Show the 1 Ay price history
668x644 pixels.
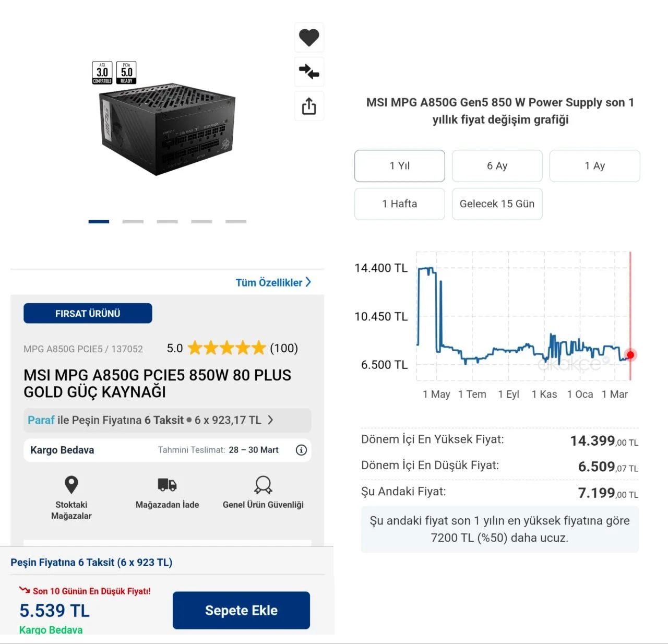coord(594,166)
